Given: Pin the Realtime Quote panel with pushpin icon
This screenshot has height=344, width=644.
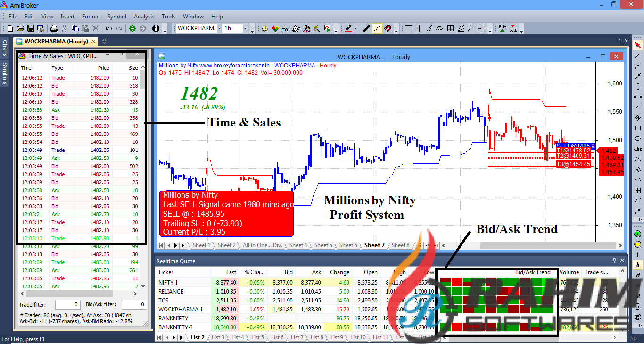Looking at the screenshot, I should point(614,261).
